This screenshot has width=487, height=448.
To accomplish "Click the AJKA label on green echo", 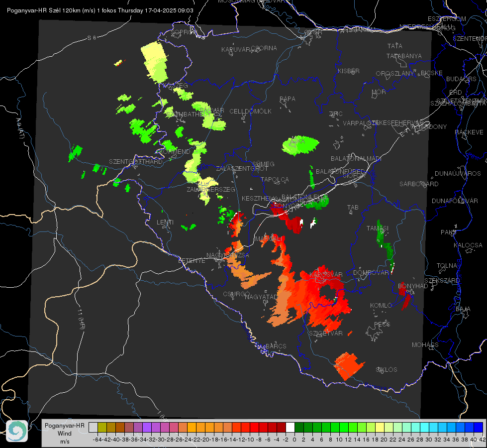I will (x=297, y=141).
